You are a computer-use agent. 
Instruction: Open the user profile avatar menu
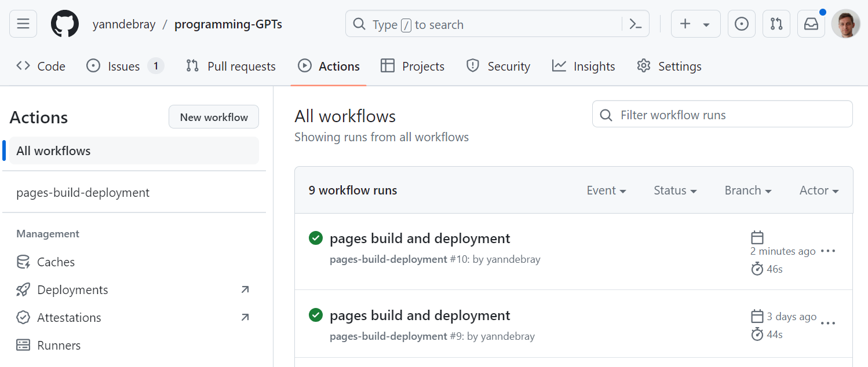point(846,24)
